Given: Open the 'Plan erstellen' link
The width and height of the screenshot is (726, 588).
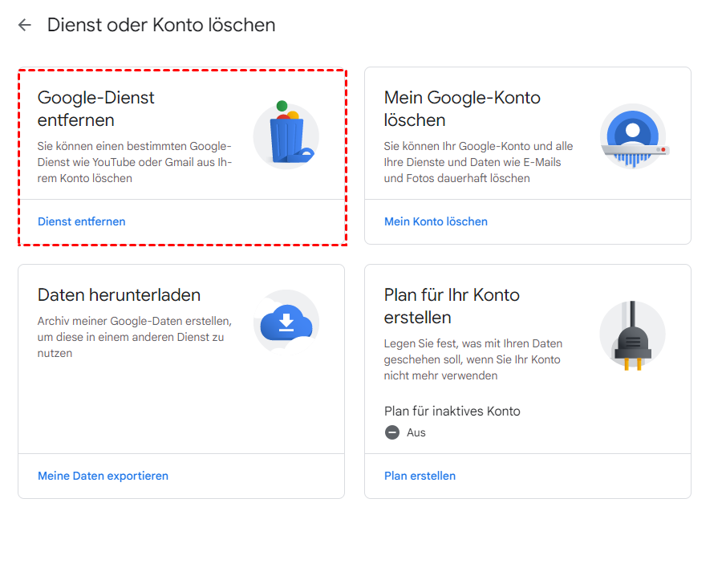Looking at the screenshot, I should [x=420, y=476].
